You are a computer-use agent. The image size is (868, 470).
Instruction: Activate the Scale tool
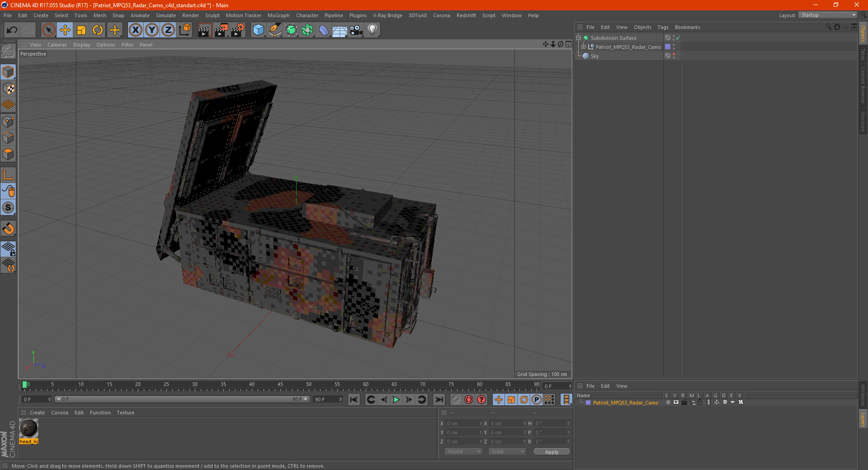[81, 30]
